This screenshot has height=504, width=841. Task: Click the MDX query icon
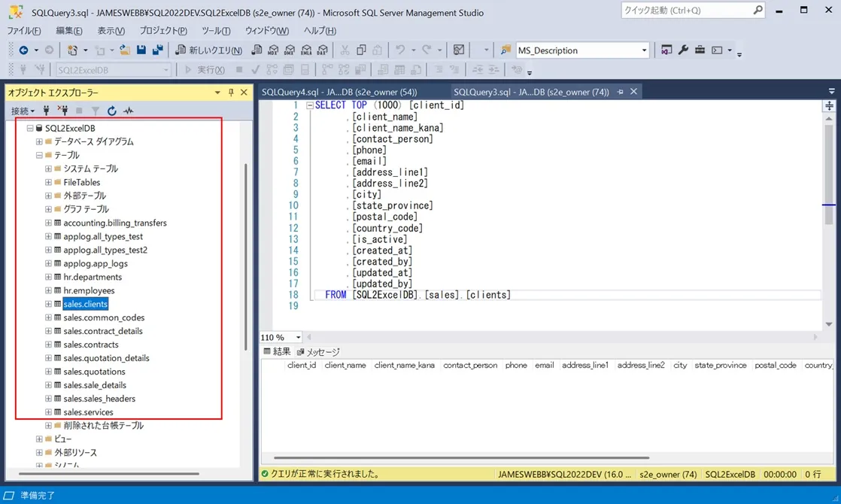(x=274, y=50)
